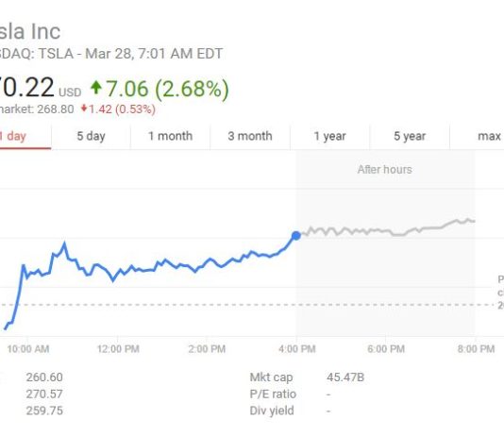This screenshot has height=436, width=504.
Task: Click the gray after-hours price line
Action: 386,228
